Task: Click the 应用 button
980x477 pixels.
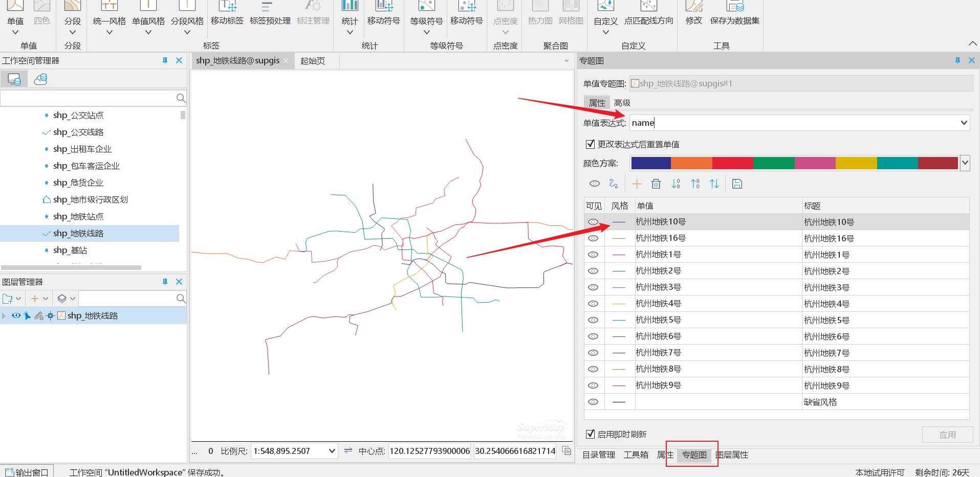Action: pos(947,435)
